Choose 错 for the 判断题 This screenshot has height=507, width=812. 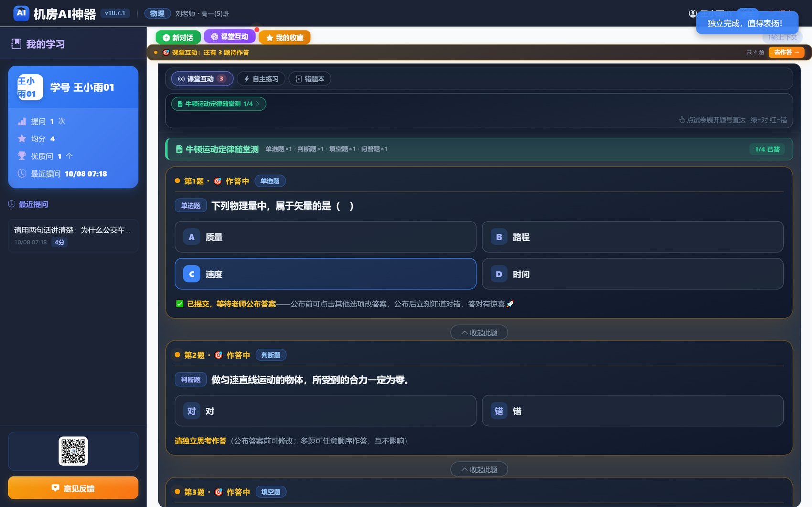coord(633,411)
